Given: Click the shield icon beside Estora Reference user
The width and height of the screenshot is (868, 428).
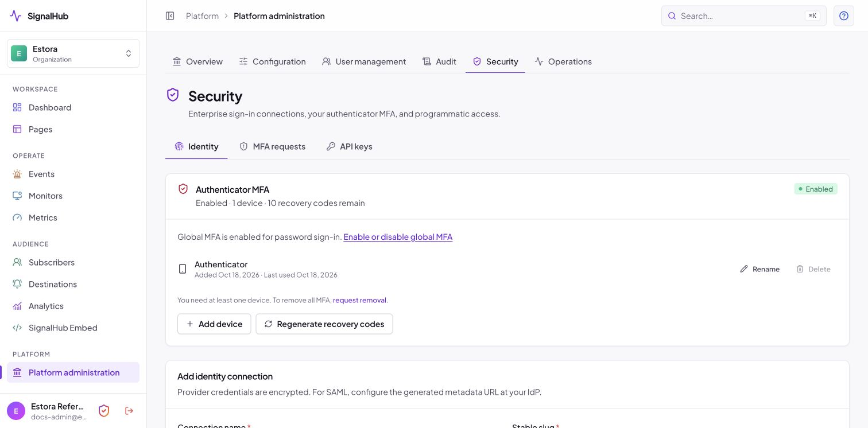Looking at the screenshot, I should point(104,411).
